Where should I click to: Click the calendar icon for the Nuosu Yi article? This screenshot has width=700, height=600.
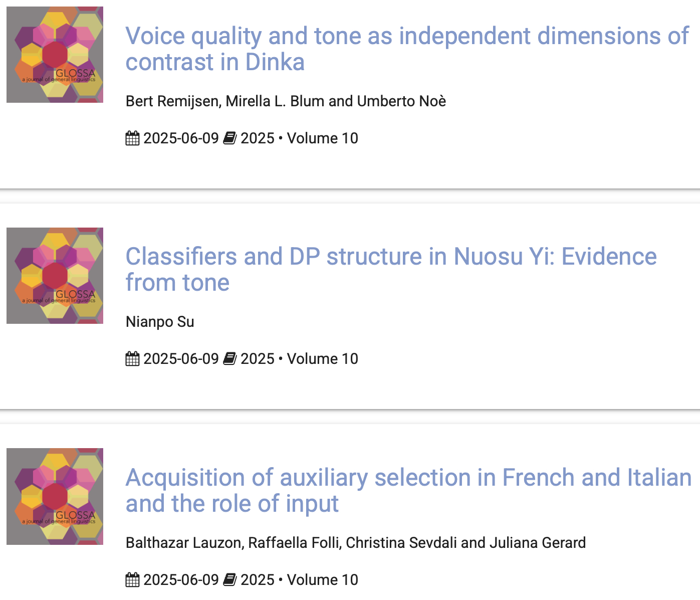click(x=132, y=359)
